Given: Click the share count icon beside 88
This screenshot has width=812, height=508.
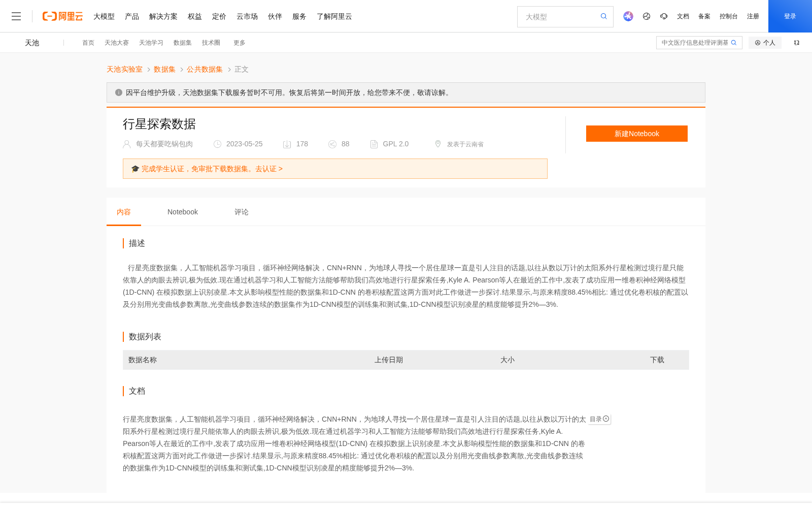Looking at the screenshot, I should tap(332, 144).
